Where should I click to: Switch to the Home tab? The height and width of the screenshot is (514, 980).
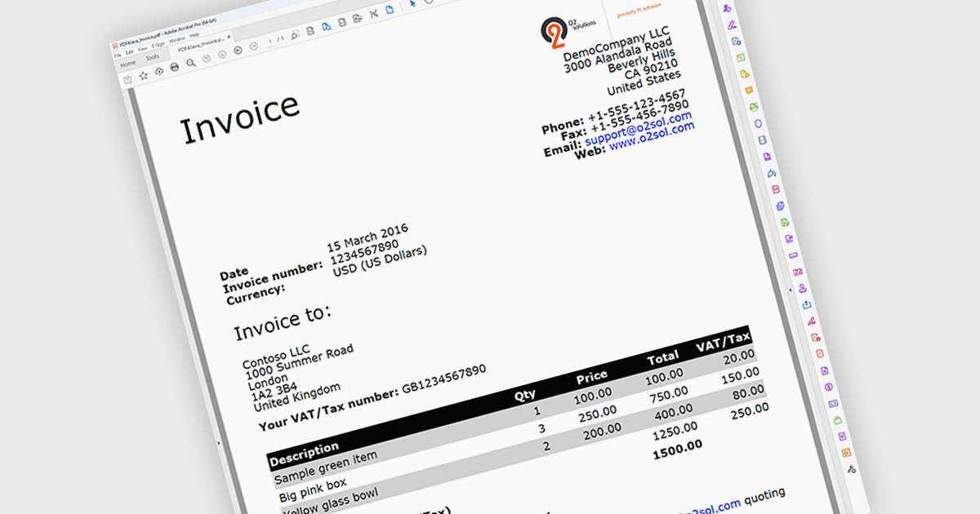128,64
